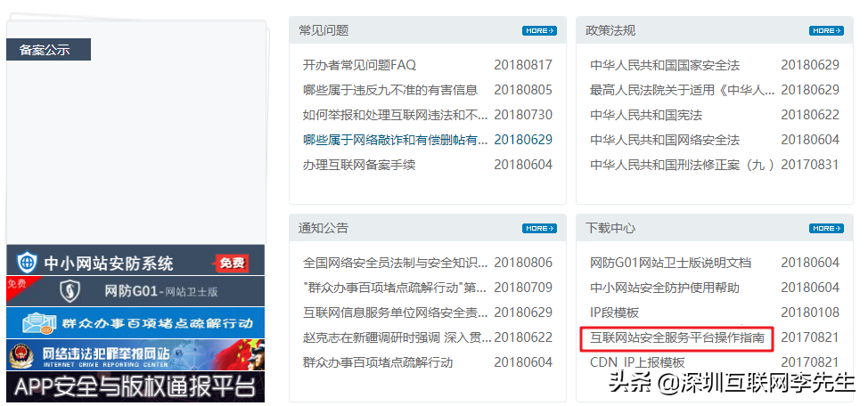The height and width of the screenshot is (406, 868).
Task: Open 全国网络安全员法制与安全知识… notice
Action: (x=396, y=263)
